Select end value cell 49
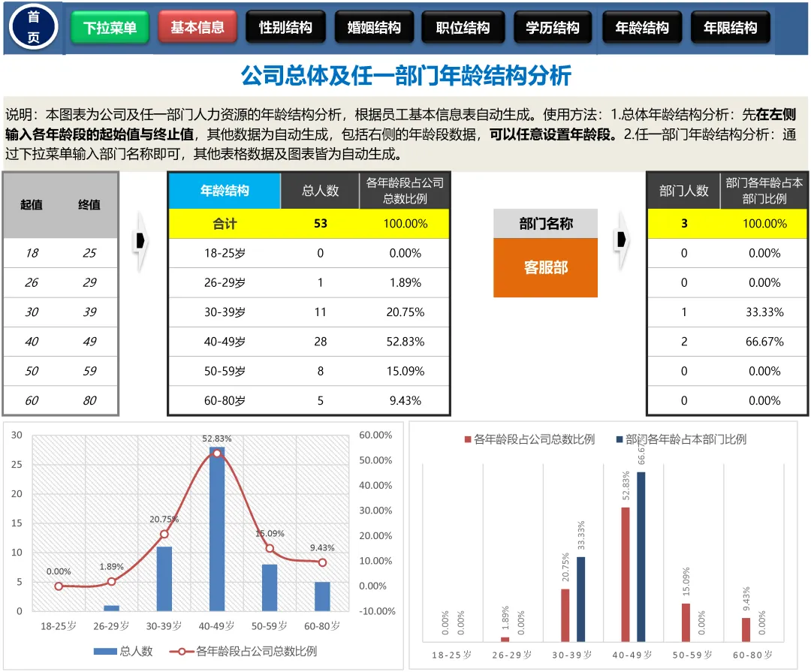This screenshot has height=672, width=811. click(89, 342)
